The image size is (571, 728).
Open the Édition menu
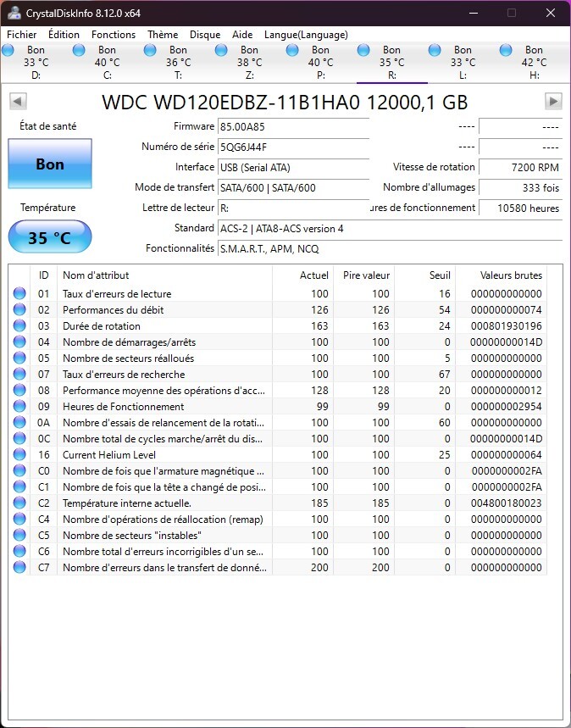point(64,35)
